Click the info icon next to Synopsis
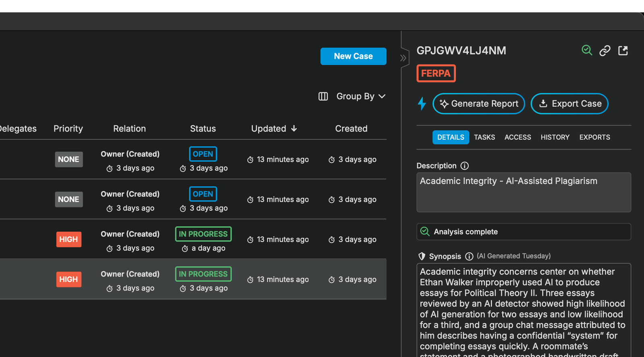Viewport: 644px width, 357px height. (469, 256)
